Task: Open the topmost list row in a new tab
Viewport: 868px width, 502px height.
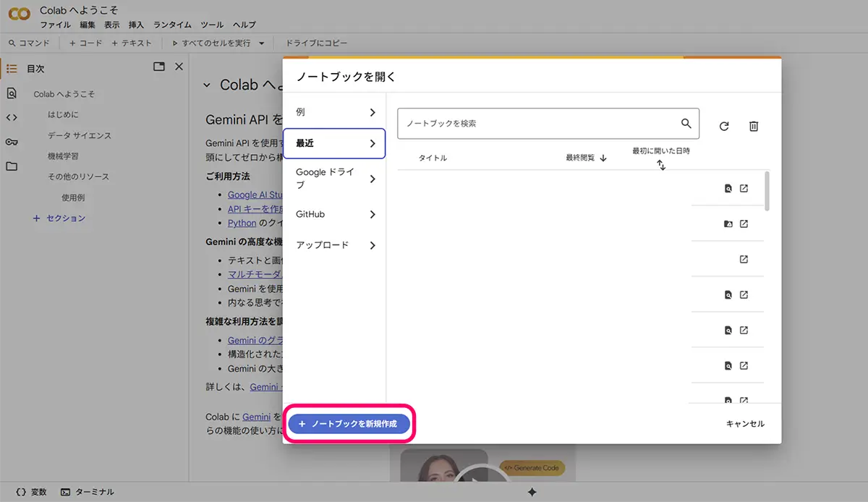Action: [744, 189]
